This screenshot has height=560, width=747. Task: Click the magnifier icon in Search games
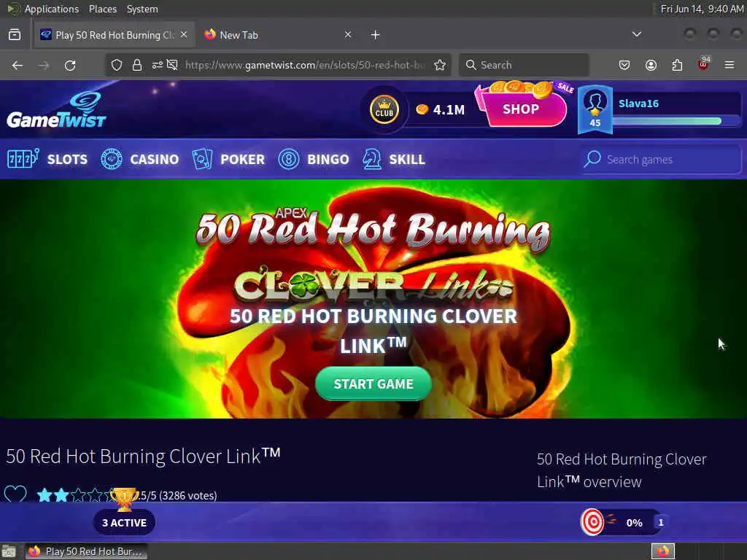pyautogui.click(x=592, y=159)
